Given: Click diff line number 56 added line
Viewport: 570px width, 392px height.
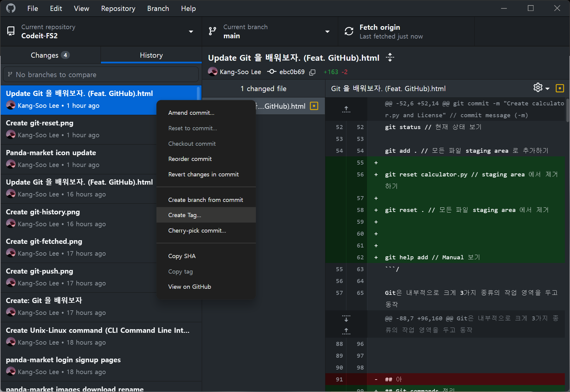Looking at the screenshot, I should tap(360, 174).
